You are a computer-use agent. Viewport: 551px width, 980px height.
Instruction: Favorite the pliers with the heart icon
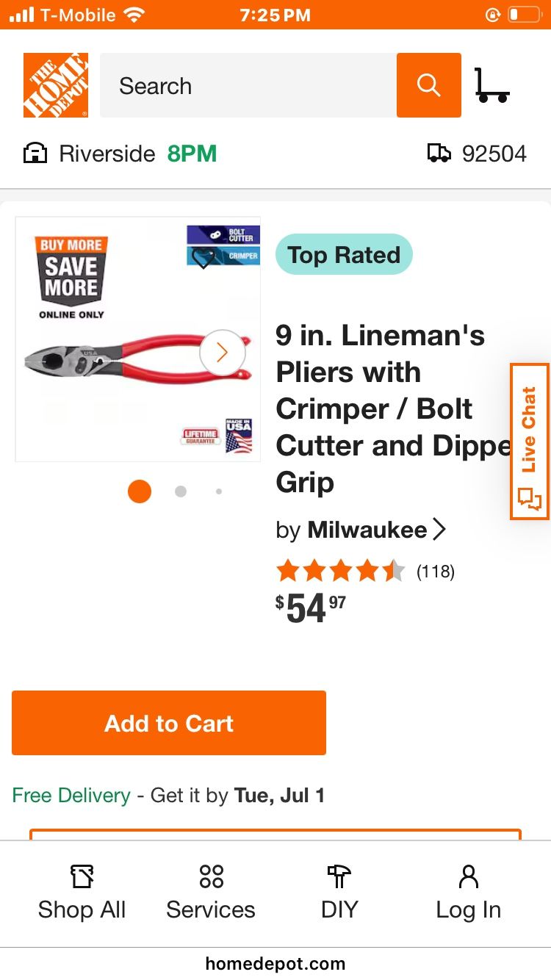[x=203, y=257]
